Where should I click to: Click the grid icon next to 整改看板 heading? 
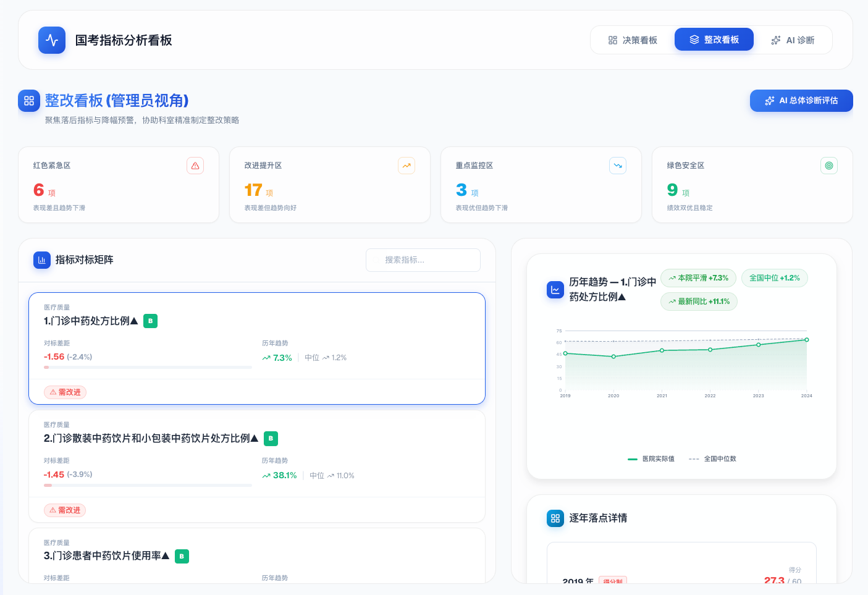pyautogui.click(x=29, y=101)
